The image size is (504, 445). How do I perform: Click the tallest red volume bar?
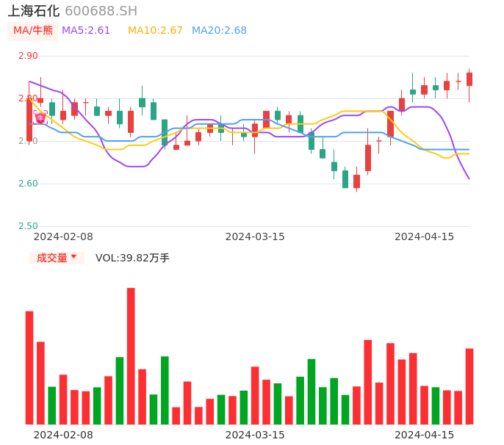(x=131, y=355)
